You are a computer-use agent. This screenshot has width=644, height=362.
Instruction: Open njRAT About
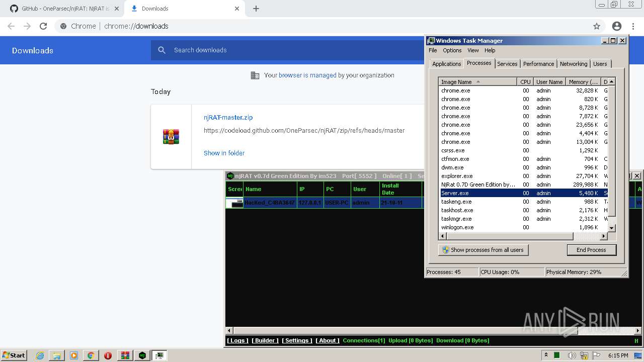click(x=328, y=340)
